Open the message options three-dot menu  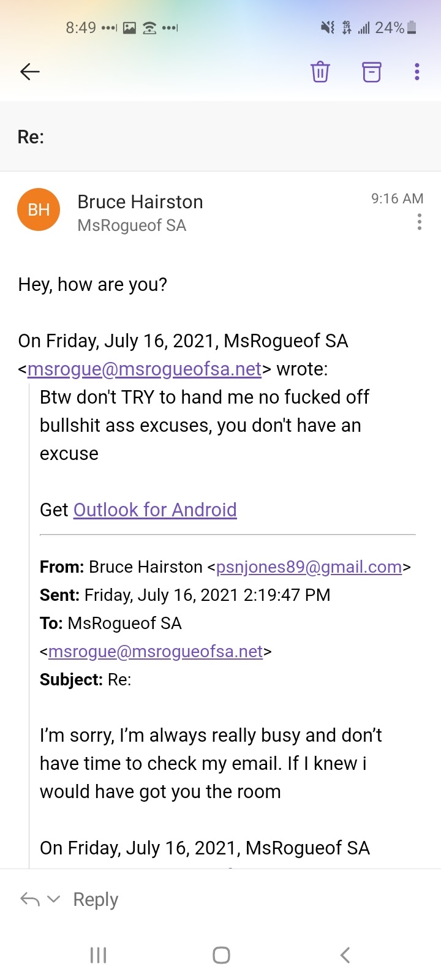[419, 222]
